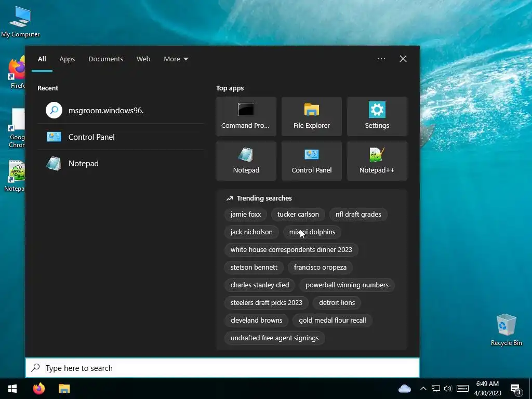Screen dimensions: 532x399
Task: Click steelers draft picks 2023 chip
Action: tap(267, 303)
